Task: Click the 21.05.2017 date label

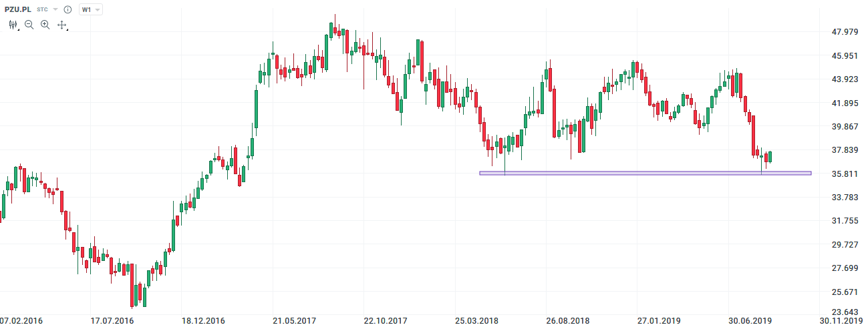Action: 294,321
